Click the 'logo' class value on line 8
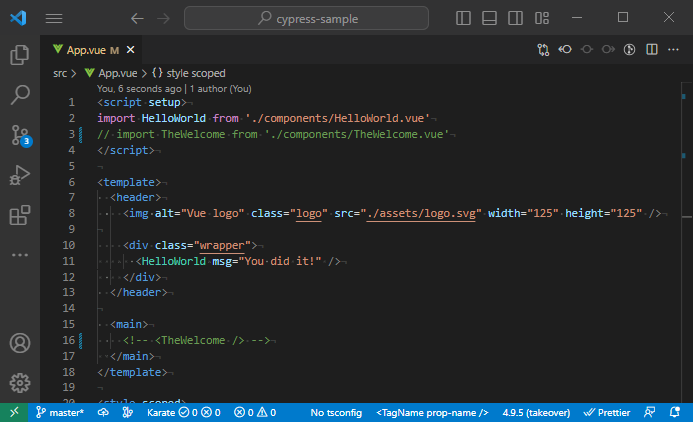693x422 pixels. coord(308,213)
